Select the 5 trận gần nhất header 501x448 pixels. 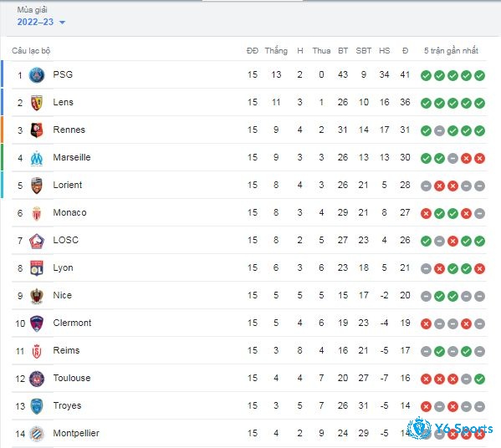point(451,50)
